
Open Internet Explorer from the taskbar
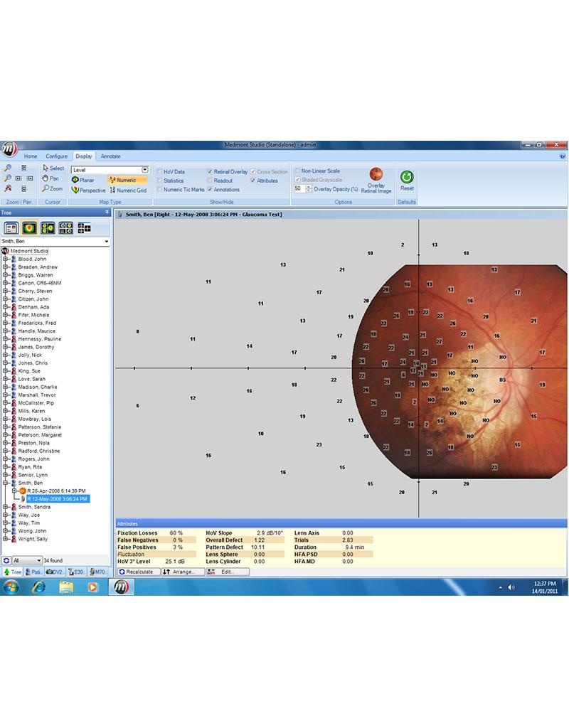pyautogui.click(x=39, y=587)
